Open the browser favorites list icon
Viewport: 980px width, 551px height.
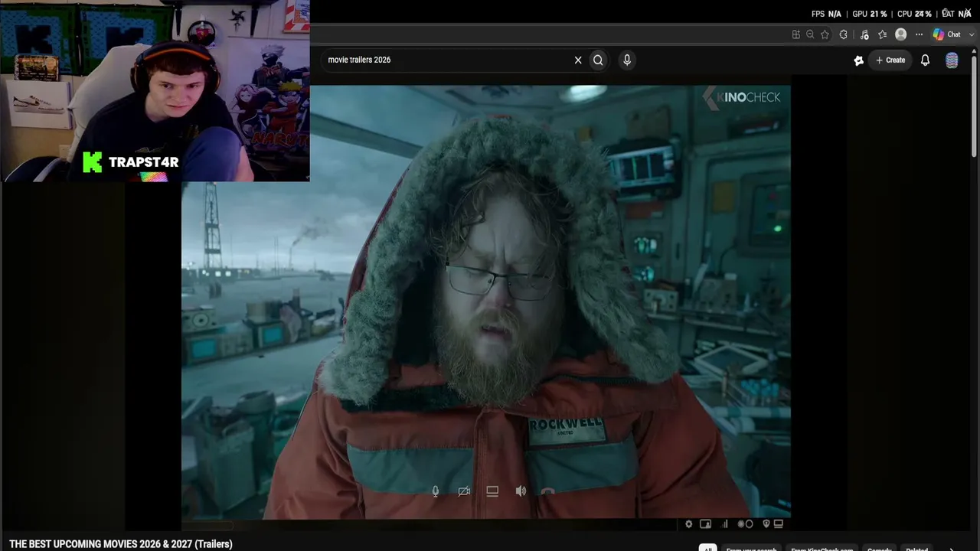883,34
